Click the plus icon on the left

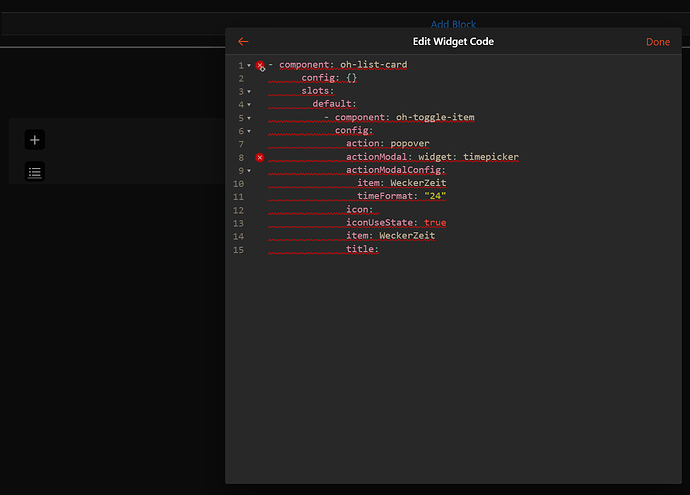coord(35,140)
